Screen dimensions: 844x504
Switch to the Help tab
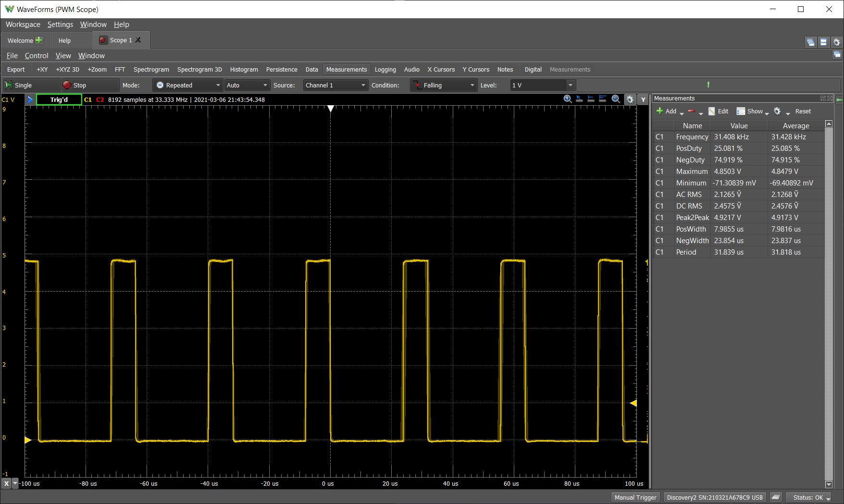pyautogui.click(x=65, y=40)
